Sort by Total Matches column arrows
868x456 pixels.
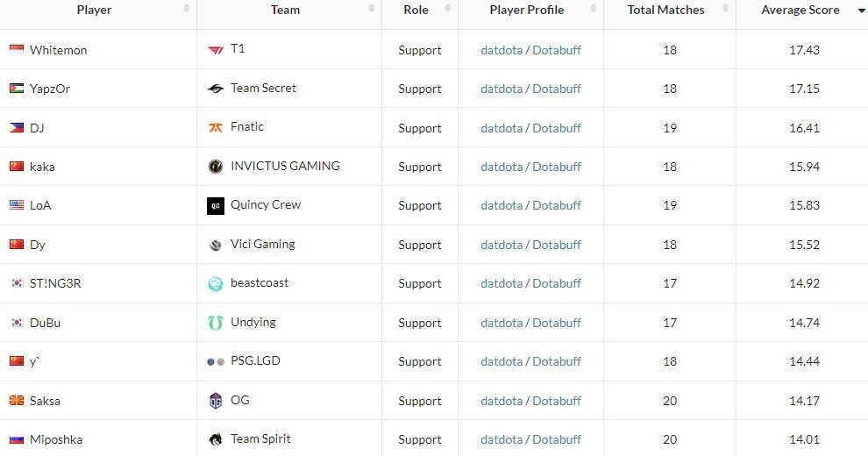coord(726,8)
